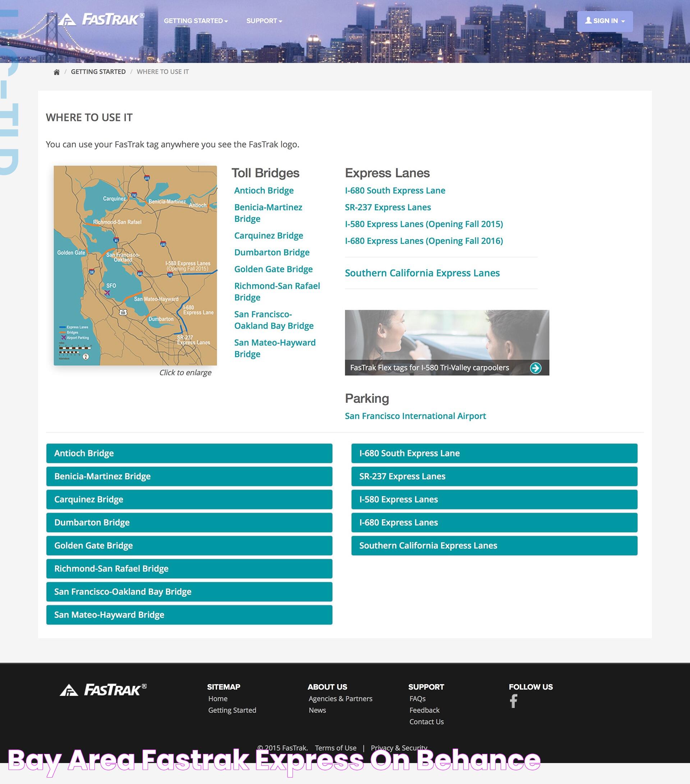The width and height of the screenshot is (690, 784).
Task: Open the Home link in footer sitemap
Action: (x=218, y=699)
